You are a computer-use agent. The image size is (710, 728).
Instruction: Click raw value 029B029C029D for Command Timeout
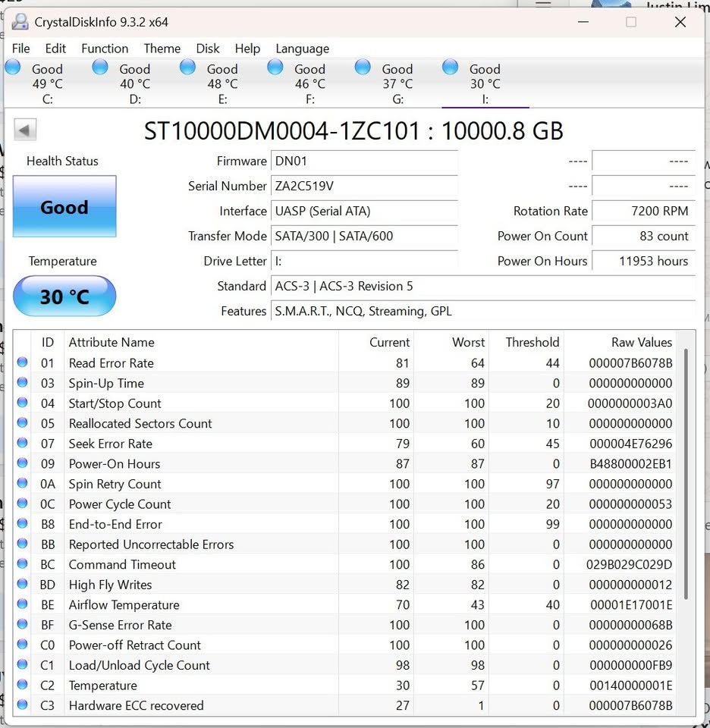pos(629,564)
